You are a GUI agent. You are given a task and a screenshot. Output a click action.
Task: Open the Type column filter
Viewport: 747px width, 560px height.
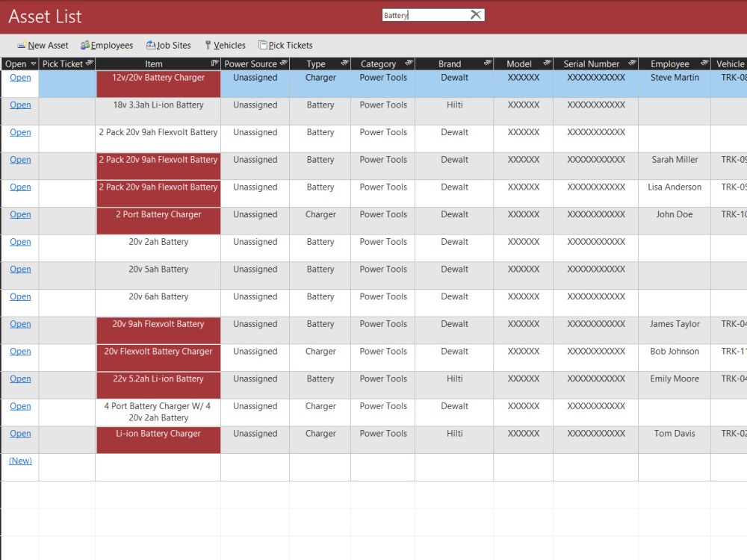(x=345, y=63)
